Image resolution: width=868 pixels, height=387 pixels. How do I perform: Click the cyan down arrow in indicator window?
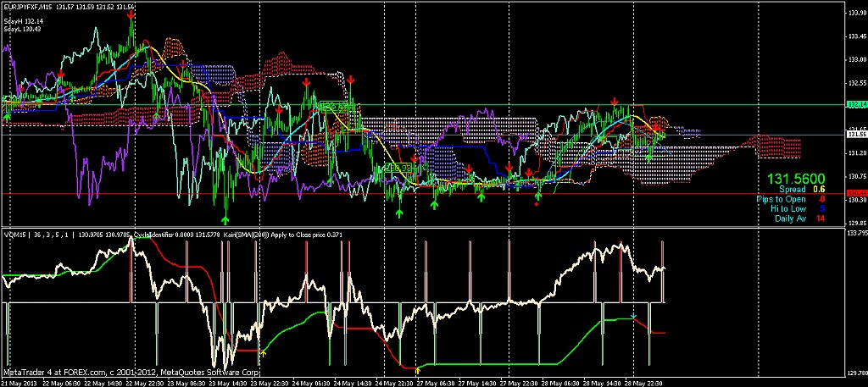point(634,316)
